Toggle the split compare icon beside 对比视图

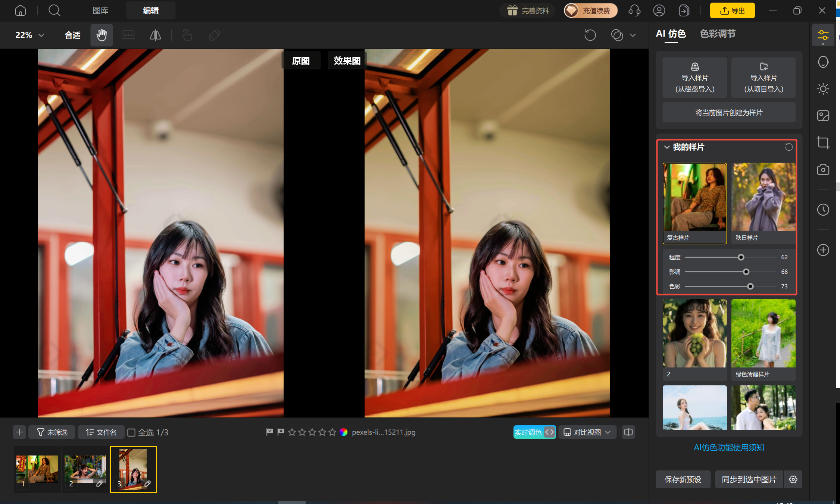[628, 432]
